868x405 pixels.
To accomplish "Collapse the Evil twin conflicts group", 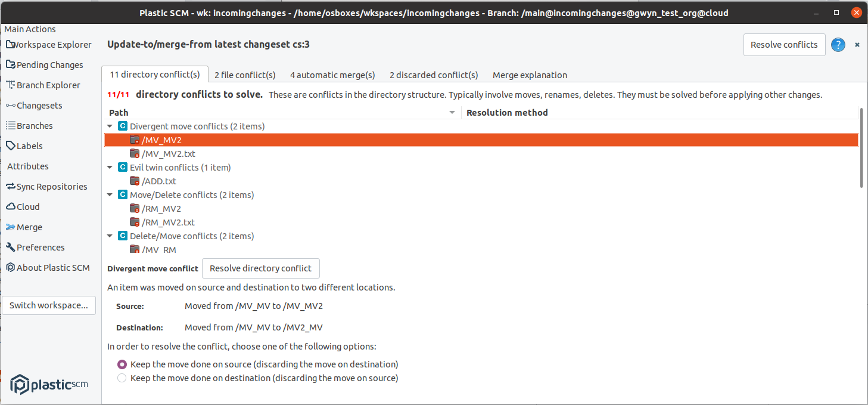I will (x=109, y=167).
